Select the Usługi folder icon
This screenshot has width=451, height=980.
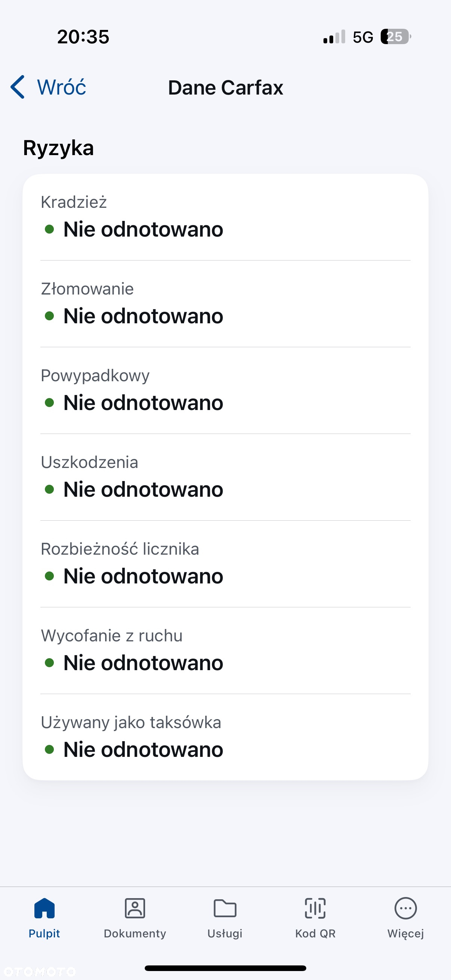click(x=225, y=908)
